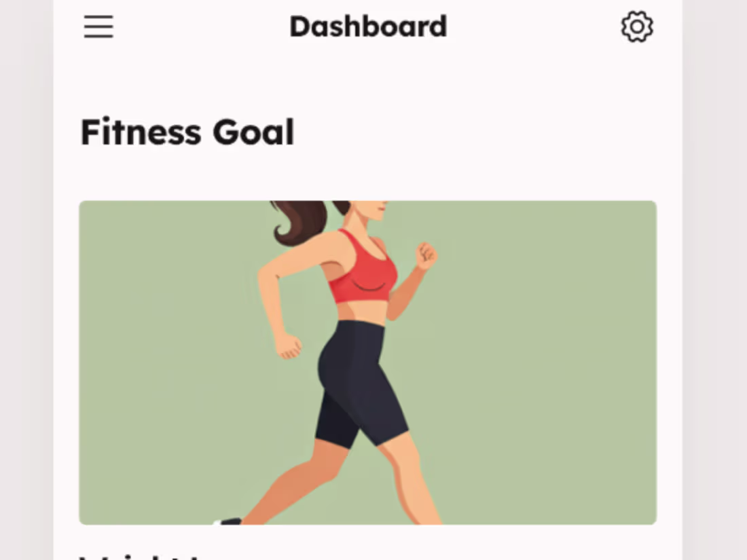Open settings via the gear icon
747x560 pixels.
click(x=637, y=26)
